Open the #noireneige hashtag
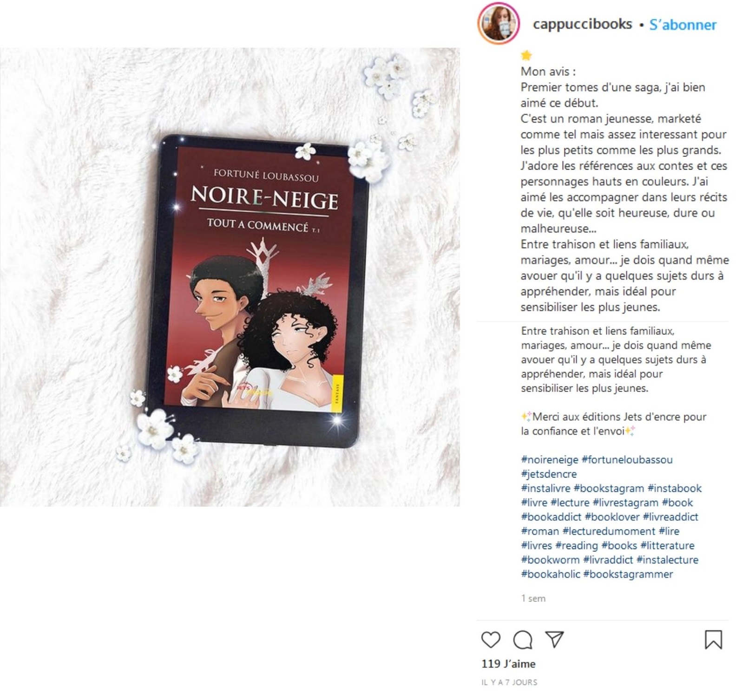736x700 pixels. click(x=549, y=459)
